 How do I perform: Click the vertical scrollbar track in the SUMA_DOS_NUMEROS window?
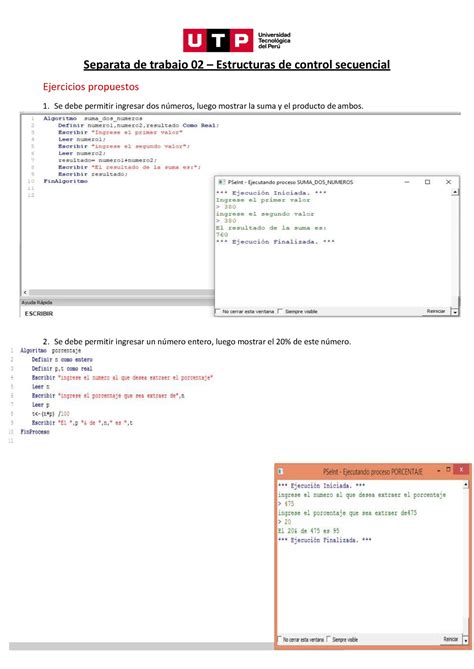click(455, 252)
